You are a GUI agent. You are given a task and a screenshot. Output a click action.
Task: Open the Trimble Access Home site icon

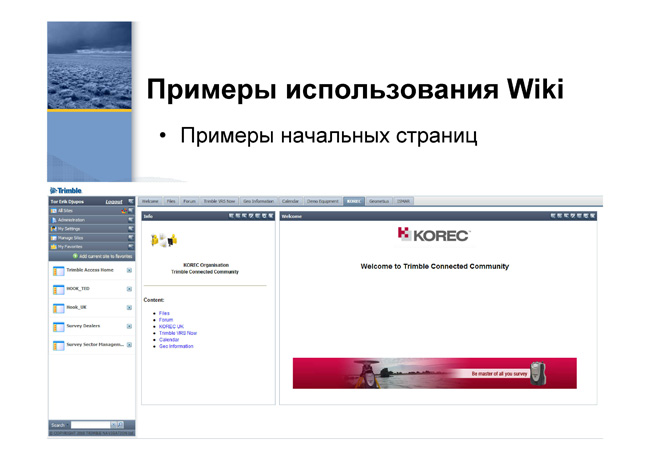tap(58, 271)
